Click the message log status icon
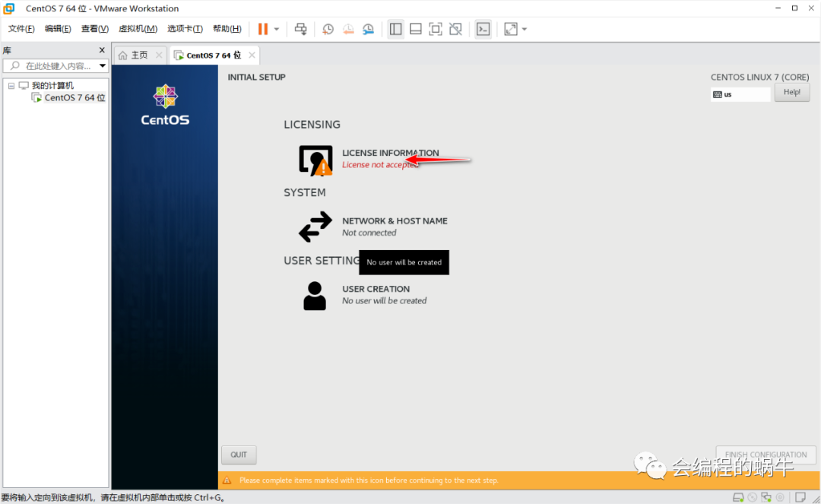Image resolution: width=821 pixels, height=504 pixels. click(800, 497)
